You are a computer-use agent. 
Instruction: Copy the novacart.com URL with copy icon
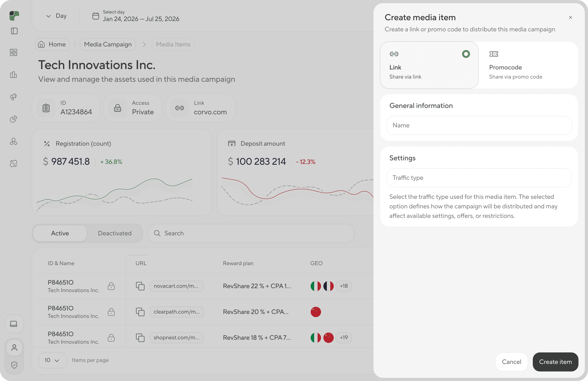pyautogui.click(x=140, y=286)
